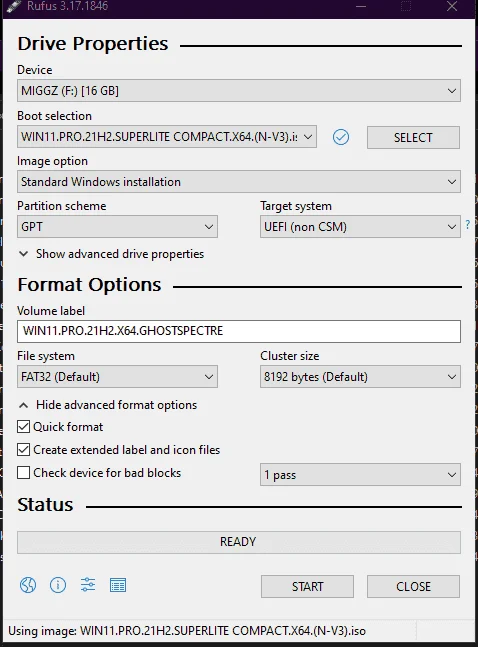Toggle Quick format checkbox
The height and width of the screenshot is (647, 478).
click(x=24, y=427)
